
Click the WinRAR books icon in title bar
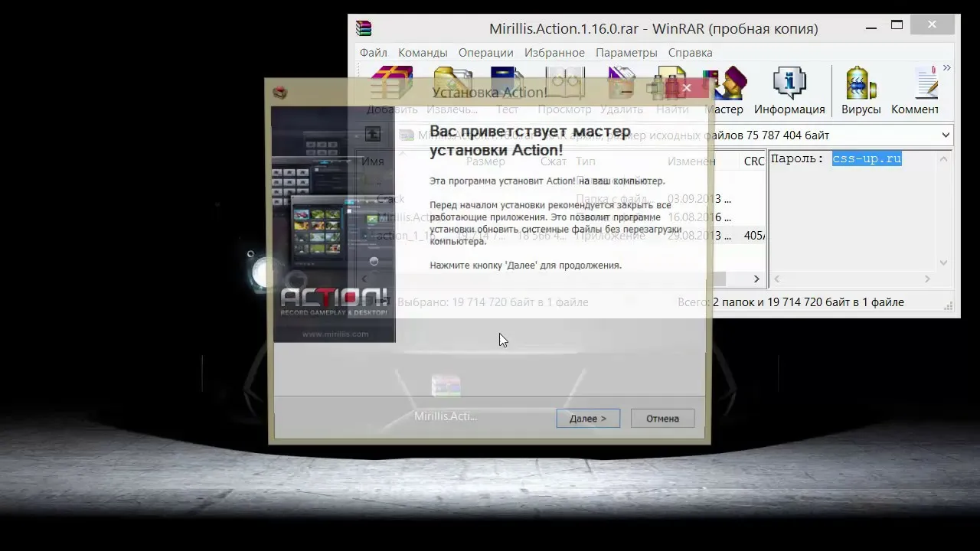tap(364, 28)
